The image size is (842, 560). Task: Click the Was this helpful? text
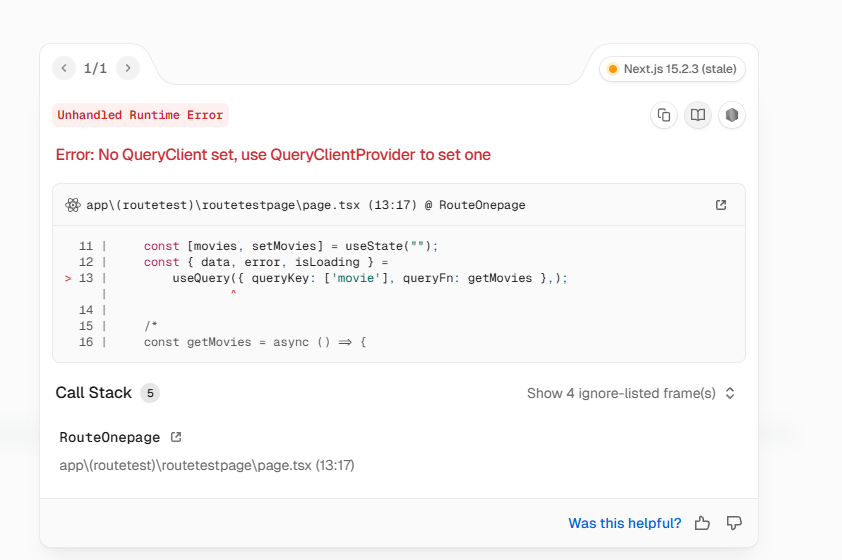tap(625, 523)
